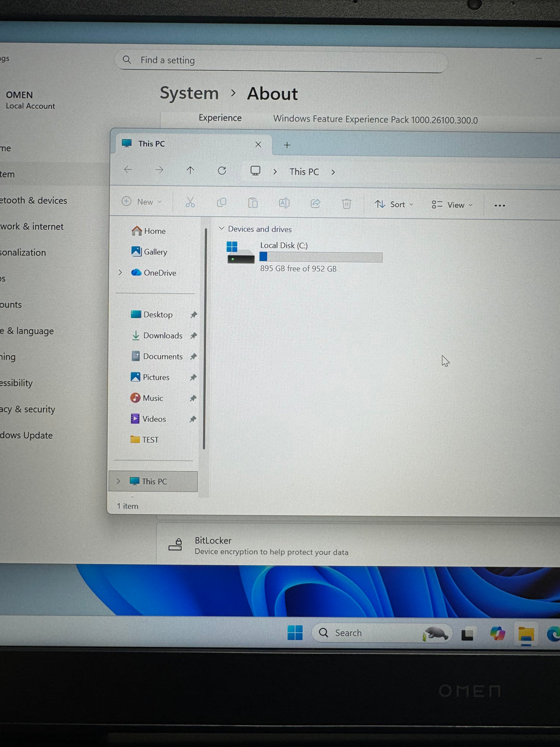
Task: Open the pinned Desktop folder
Action: point(151,315)
